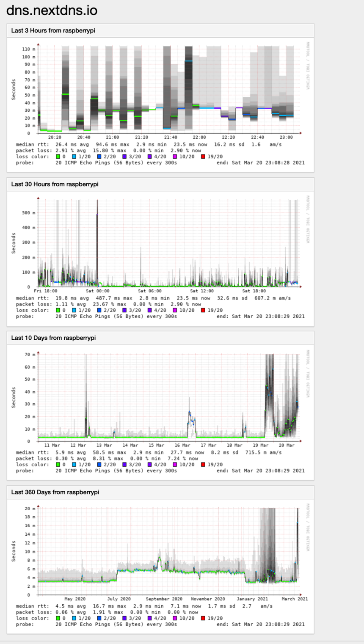Click the "110 m" y-axis label in 3 Hours graph
Screen dimensions: 364x644
[29, 49]
